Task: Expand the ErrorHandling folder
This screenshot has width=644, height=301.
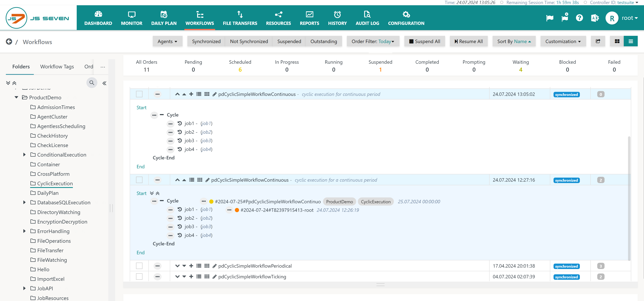Action: pos(24,231)
